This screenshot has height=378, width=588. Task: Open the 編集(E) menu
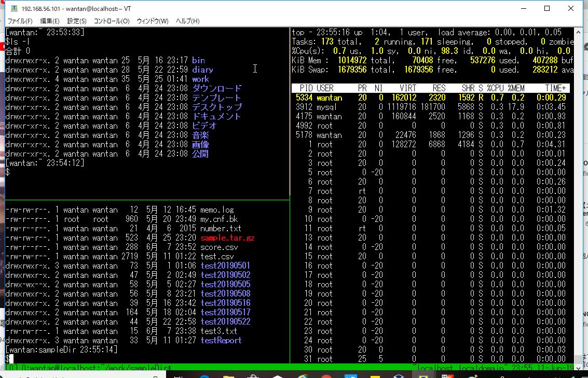pos(49,21)
